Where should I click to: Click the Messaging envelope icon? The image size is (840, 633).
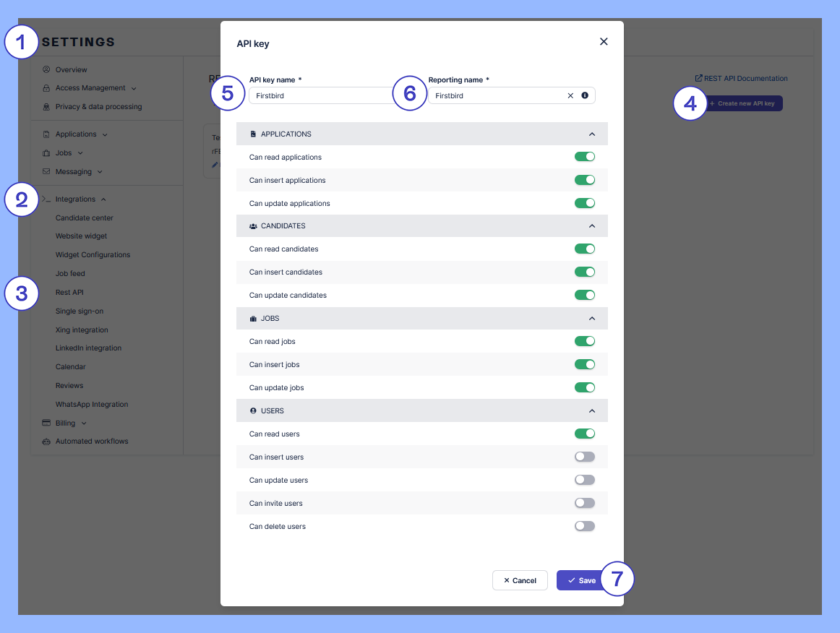coord(46,172)
